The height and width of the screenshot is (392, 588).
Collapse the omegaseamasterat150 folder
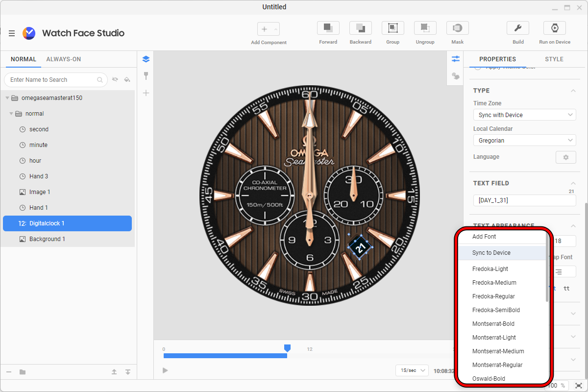(7, 98)
